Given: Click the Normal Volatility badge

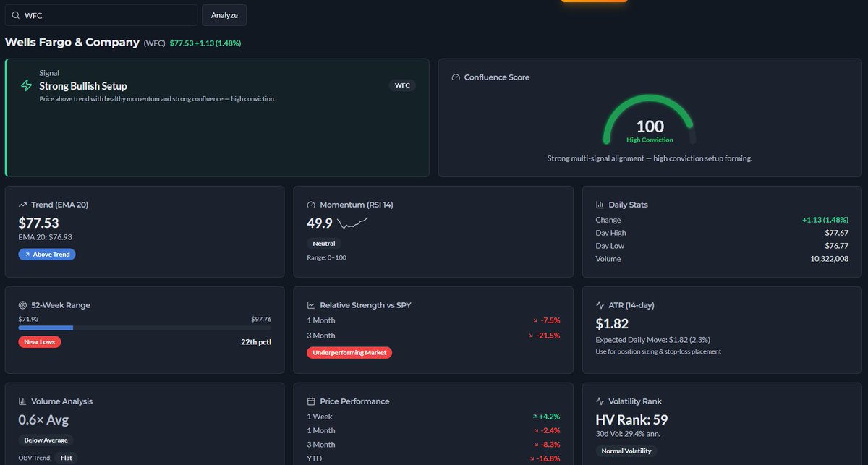Looking at the screenshot, I should coord(626,451).
